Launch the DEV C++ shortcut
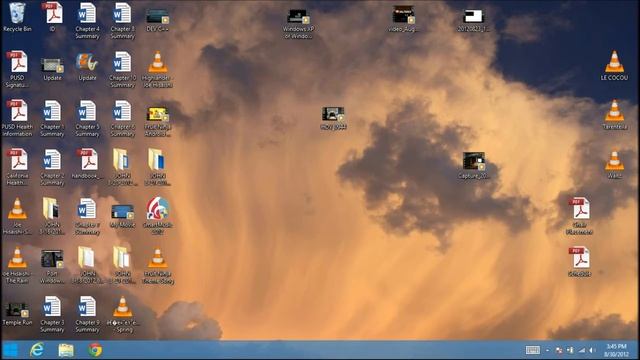The image size is (640, 360). 158,20
